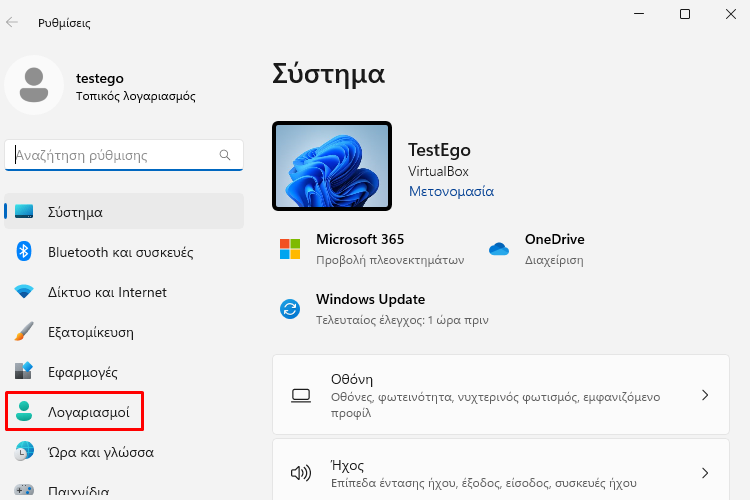The image size is (750, 500).
Task: Maximize the Ρυθμίσεις window
Action: [685, 14]
